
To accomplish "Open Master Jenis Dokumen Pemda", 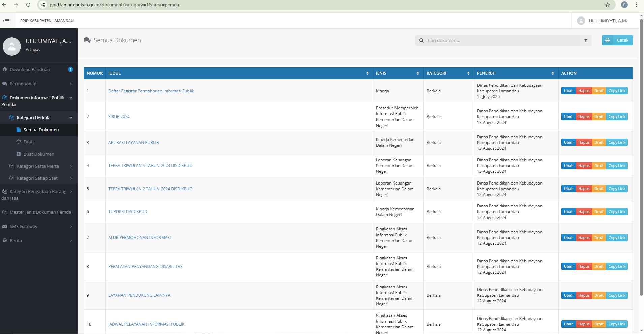I will [x=40, y=212].
